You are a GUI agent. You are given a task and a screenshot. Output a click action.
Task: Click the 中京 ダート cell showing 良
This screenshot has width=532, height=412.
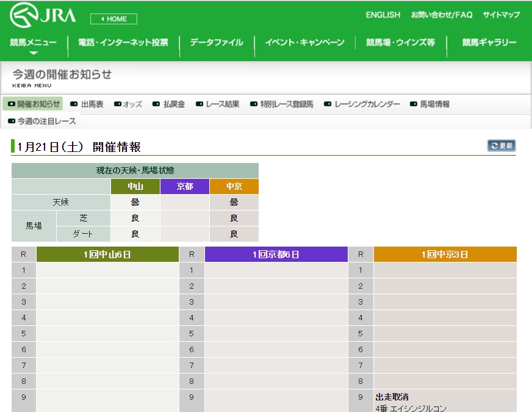[x=234, y=234]
